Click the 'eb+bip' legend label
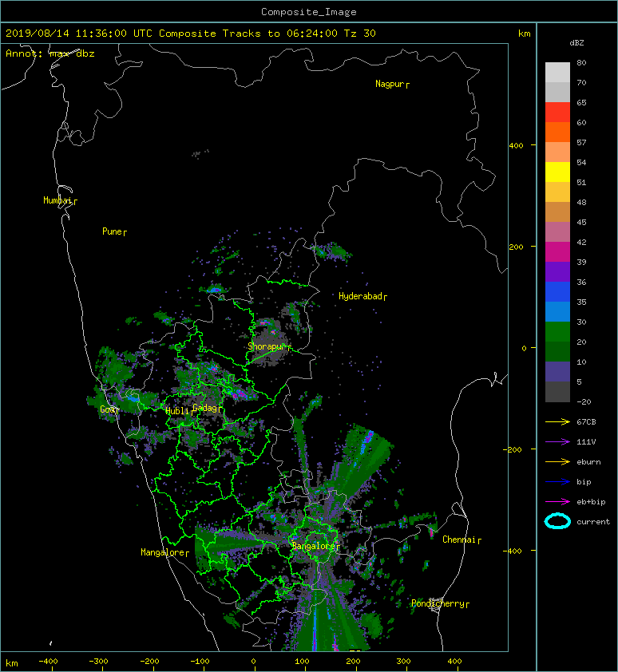Screen dimensions: 618x672 591,502
